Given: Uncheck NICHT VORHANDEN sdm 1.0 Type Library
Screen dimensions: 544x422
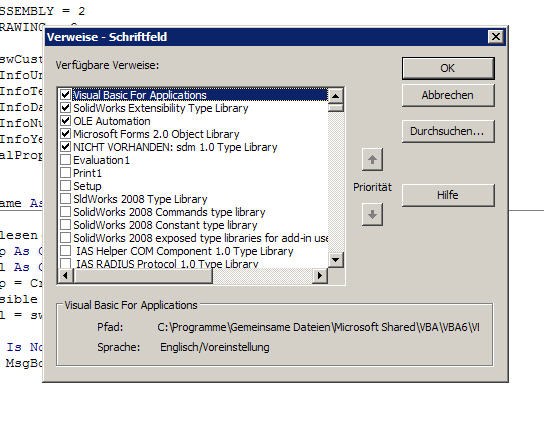Looking at the screenshot, I should tap(65, 147).
